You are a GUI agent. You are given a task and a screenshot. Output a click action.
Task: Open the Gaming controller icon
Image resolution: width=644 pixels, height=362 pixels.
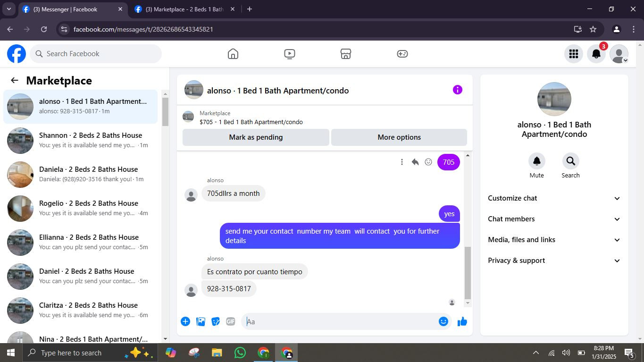click(x=402, y=54)
